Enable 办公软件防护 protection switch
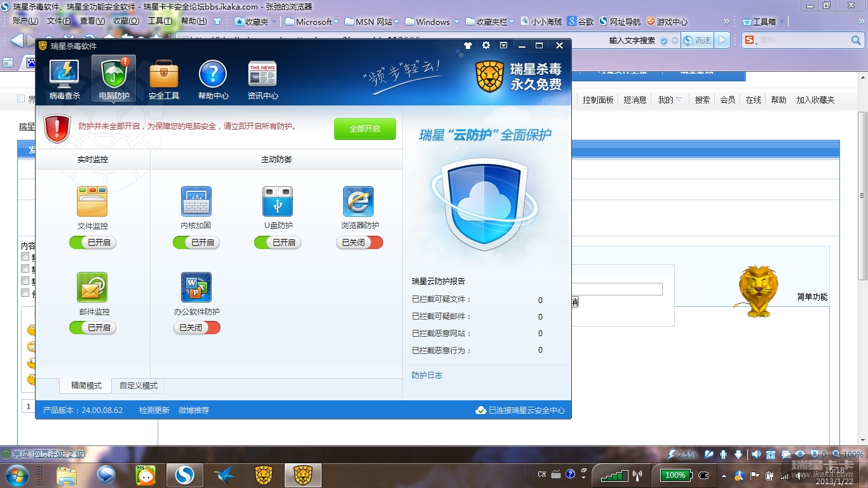Viewport: 868px width, 488px height. coord(197,327)
